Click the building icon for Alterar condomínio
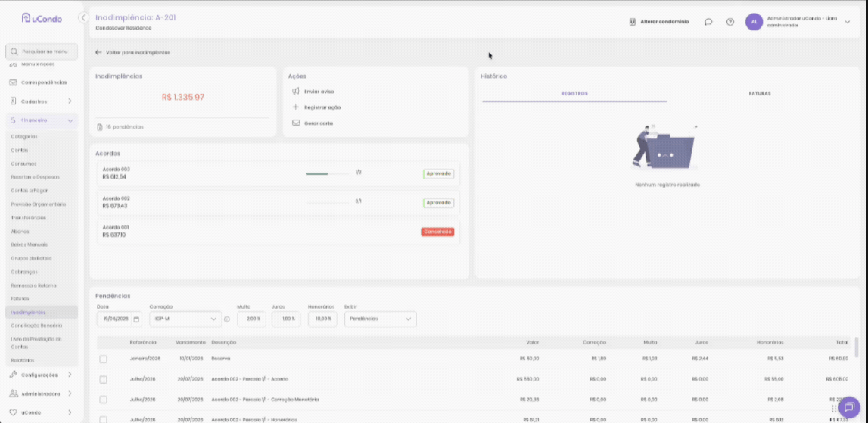 [632, 22]
